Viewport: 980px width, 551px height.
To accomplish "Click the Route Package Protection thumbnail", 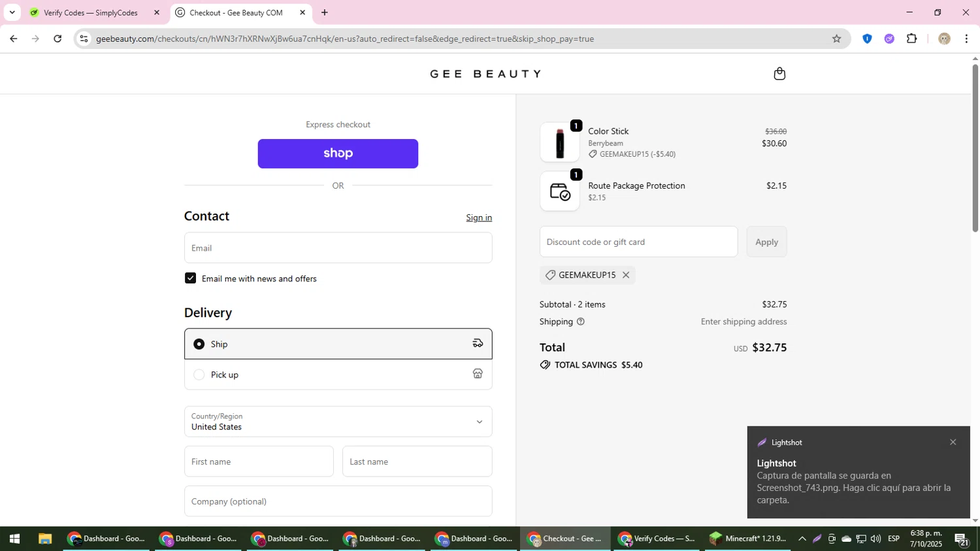I will point(560,191).
